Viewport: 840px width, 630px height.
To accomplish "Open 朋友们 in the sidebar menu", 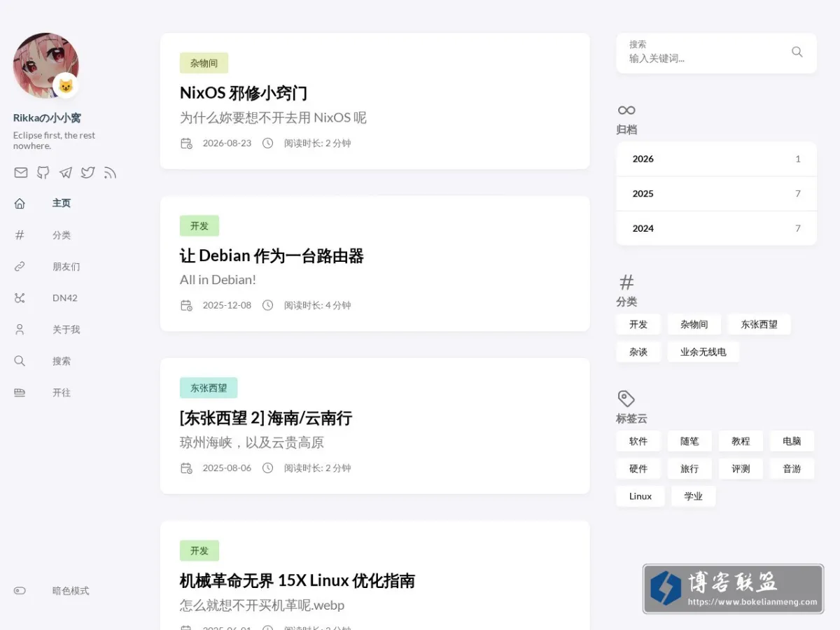I will [x=66, y=267].
